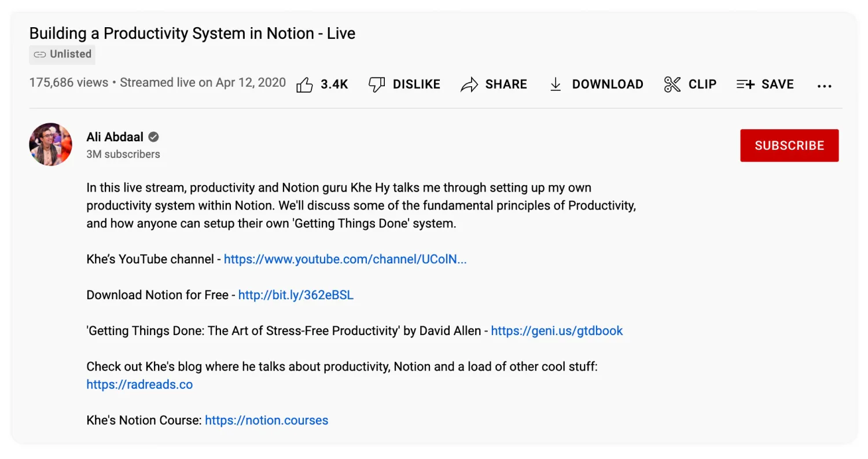This screenshot has height=459, width=868.
Task: Click the scissors clip icon
Action: click(x=672, y=85)
